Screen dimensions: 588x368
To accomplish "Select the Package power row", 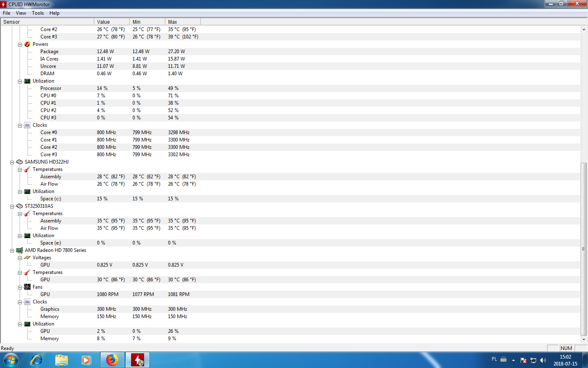I will tap(49, 52).
